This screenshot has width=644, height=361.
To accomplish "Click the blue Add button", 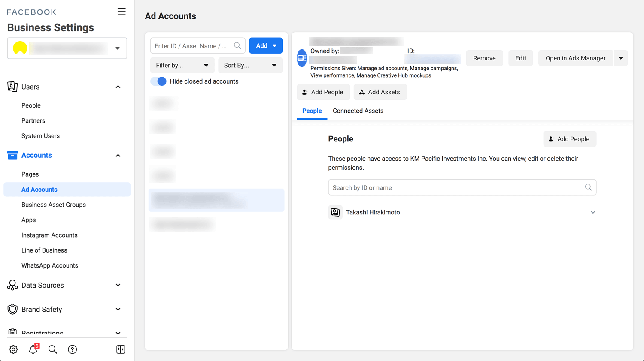I will coord(266,45).
